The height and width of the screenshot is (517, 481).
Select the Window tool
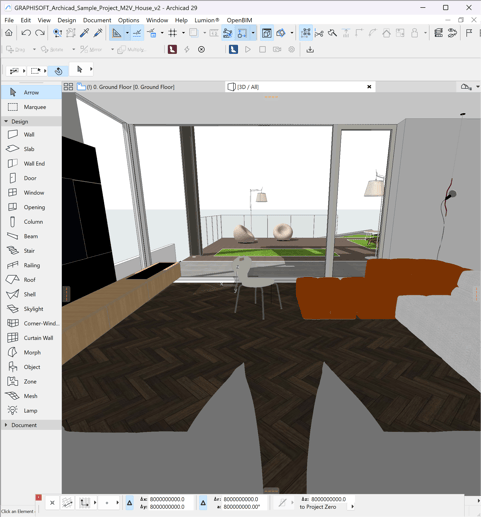(31, 192)
